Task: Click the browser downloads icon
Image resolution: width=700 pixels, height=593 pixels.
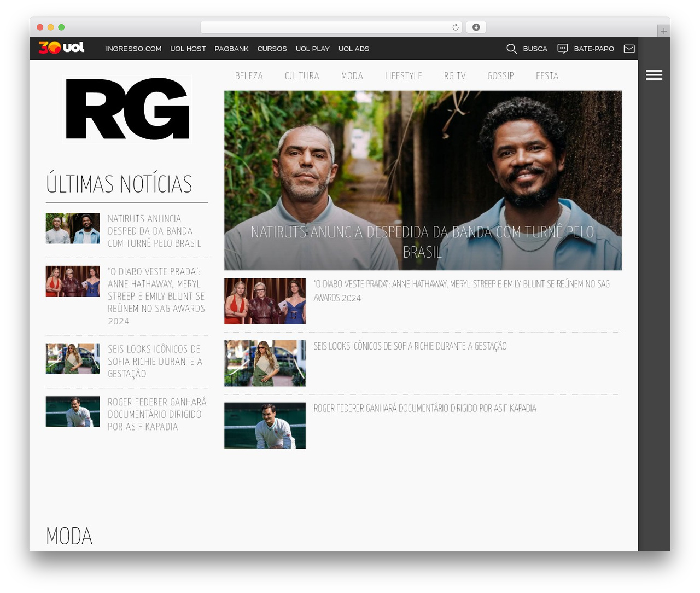Action: click(x=476, y=27)
